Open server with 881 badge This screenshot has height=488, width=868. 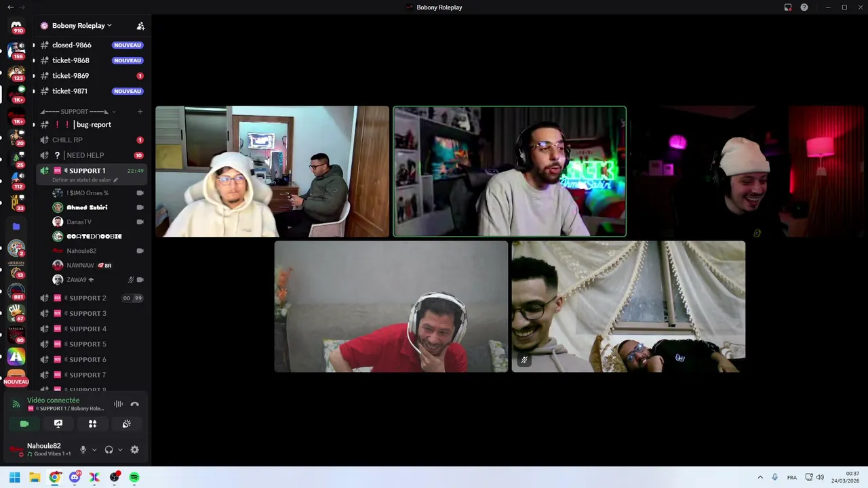coord(16,291)
